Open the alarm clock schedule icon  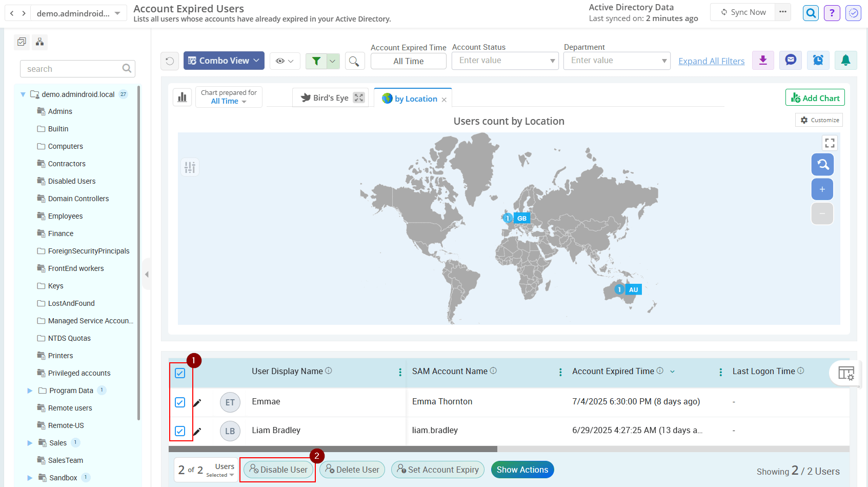click(818, 61)
